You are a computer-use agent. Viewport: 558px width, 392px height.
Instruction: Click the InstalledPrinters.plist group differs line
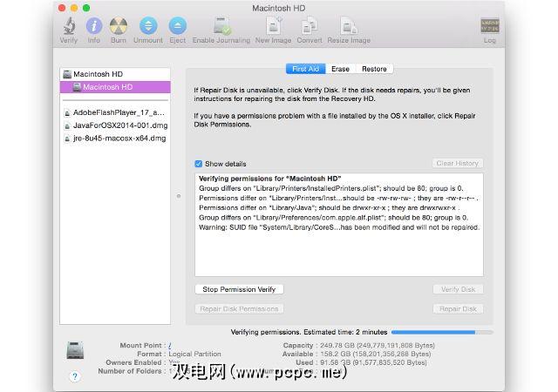(331, 188)
